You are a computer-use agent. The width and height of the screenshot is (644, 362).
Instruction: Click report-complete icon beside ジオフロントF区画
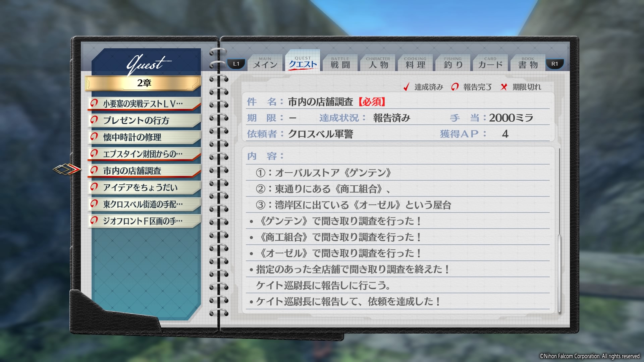pos(94,220)
